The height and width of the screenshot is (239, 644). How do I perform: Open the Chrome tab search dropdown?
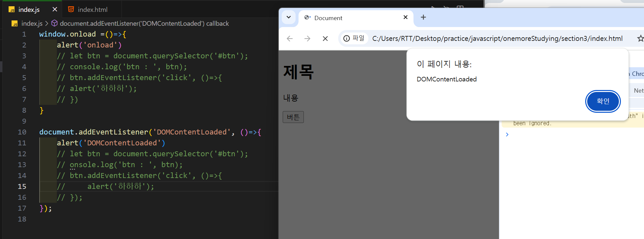[x=289, y=17]
